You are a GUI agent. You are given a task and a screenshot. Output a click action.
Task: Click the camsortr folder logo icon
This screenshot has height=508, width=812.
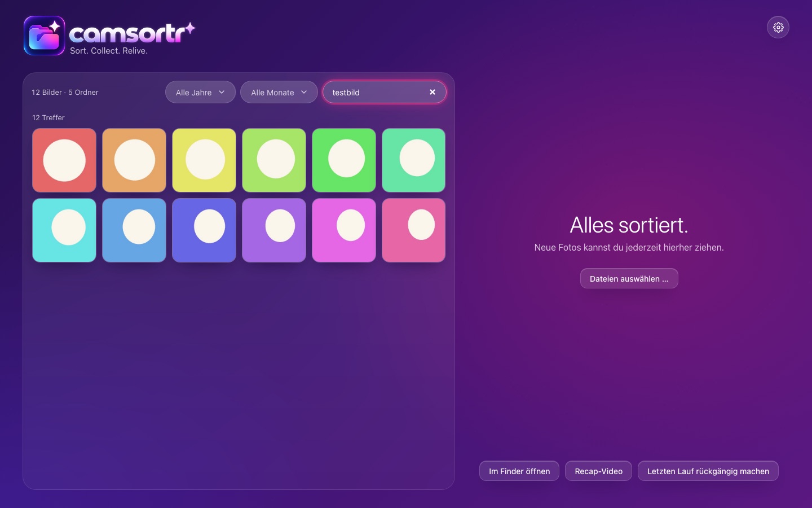[x=45, y=36]
